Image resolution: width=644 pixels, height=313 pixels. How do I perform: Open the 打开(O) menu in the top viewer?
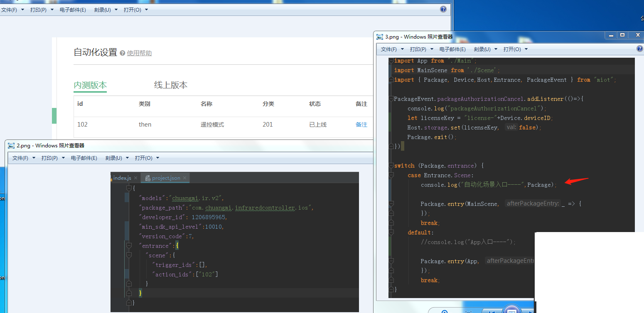(133, 9)
